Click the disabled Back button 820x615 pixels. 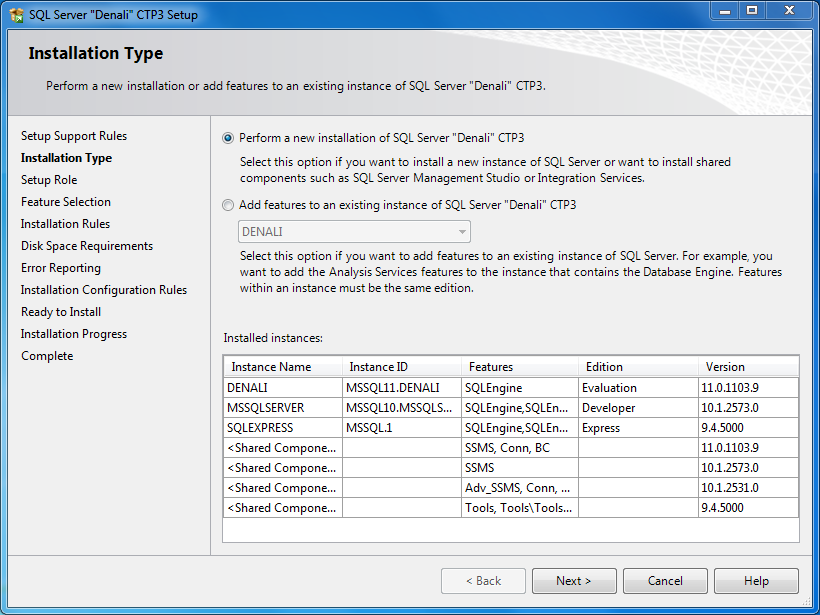coord(483,581)
